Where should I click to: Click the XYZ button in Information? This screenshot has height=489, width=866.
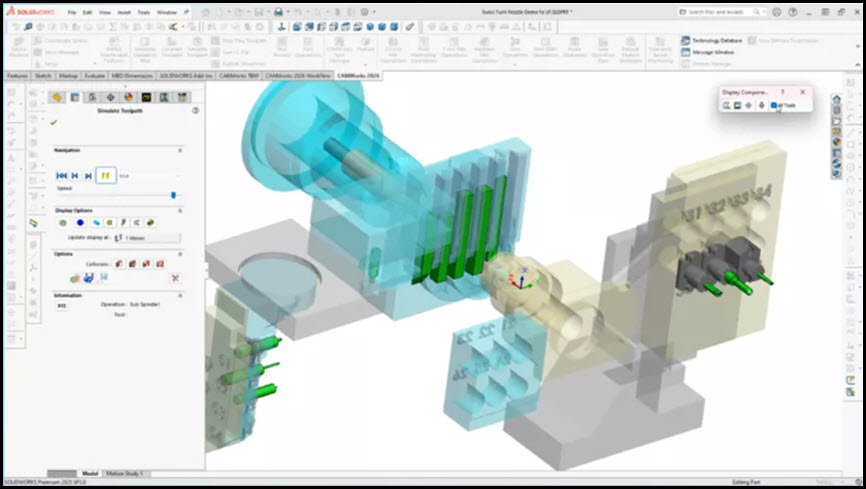click(x=62, y=306)
